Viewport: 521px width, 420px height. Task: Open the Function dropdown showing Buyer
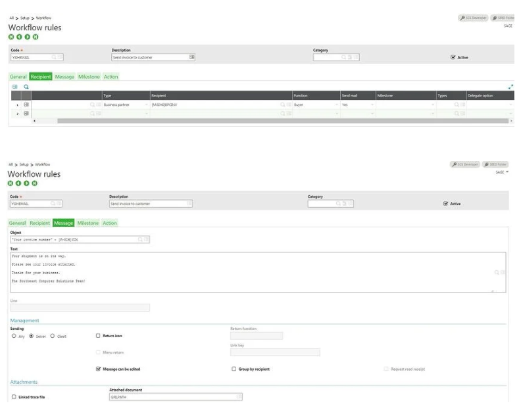coord(335,105)
